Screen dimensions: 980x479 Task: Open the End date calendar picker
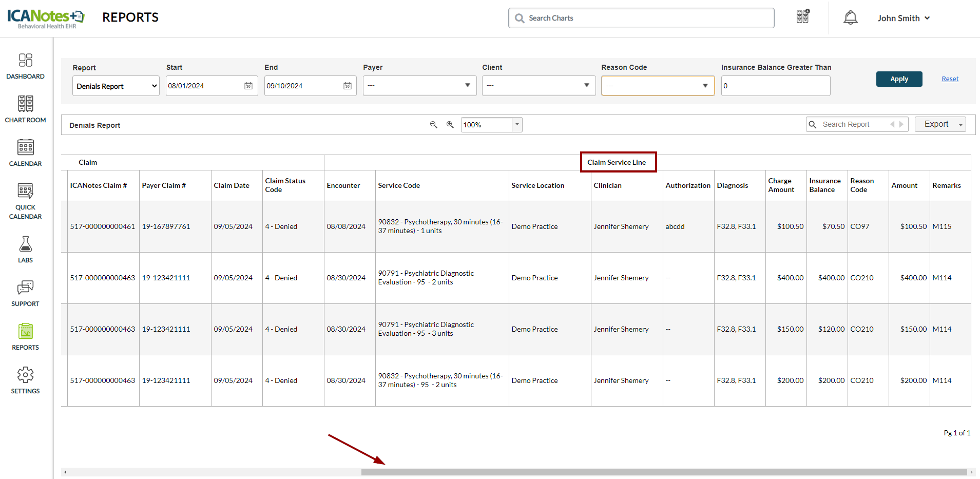(x=348, y=86)
